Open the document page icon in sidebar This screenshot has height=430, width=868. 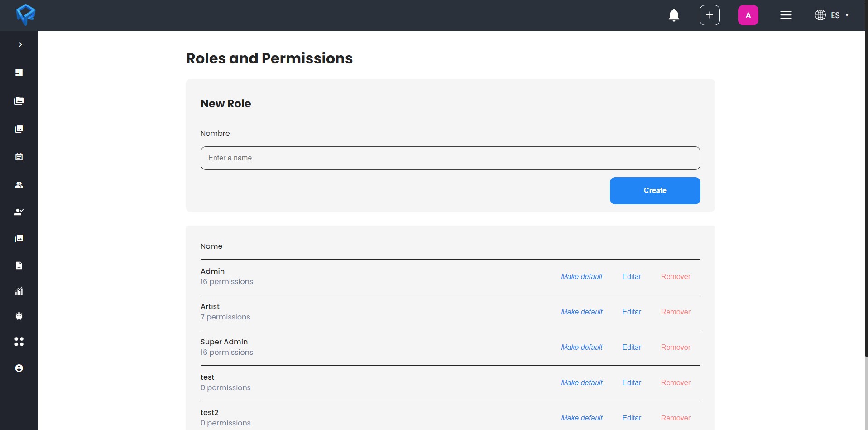pos(19,266)
